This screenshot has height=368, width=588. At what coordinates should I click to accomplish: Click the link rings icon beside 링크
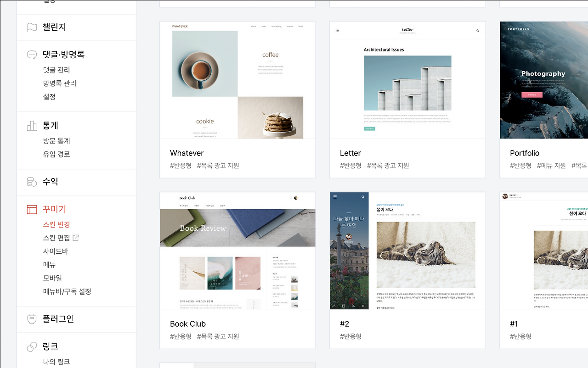tap(32, 346)
